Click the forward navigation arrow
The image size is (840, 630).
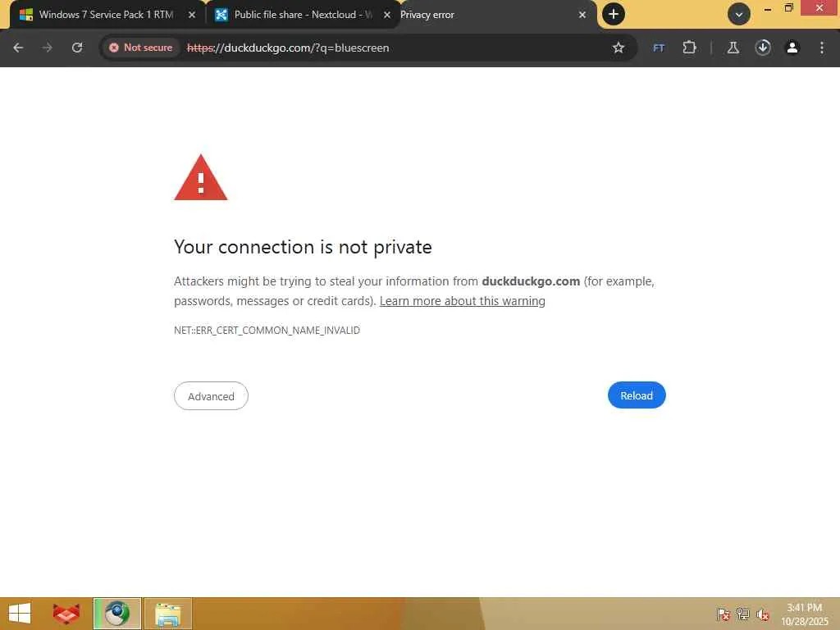[x=47, y=48]
